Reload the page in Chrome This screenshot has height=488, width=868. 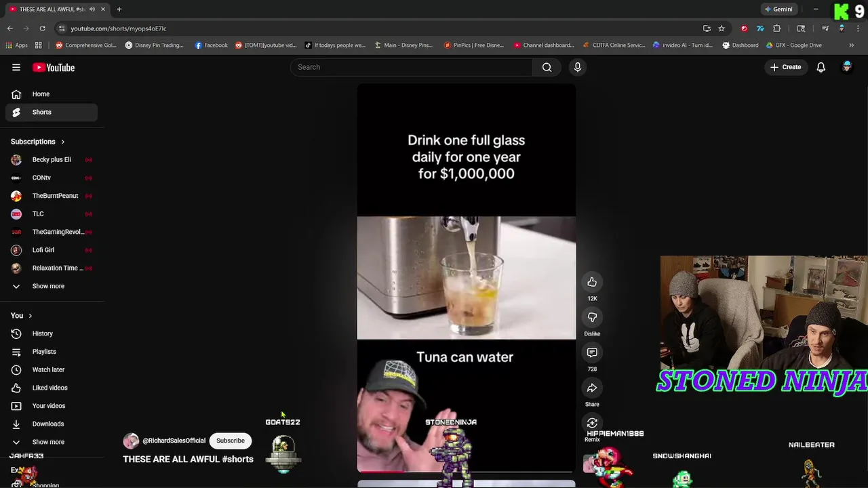pos(42,28)
